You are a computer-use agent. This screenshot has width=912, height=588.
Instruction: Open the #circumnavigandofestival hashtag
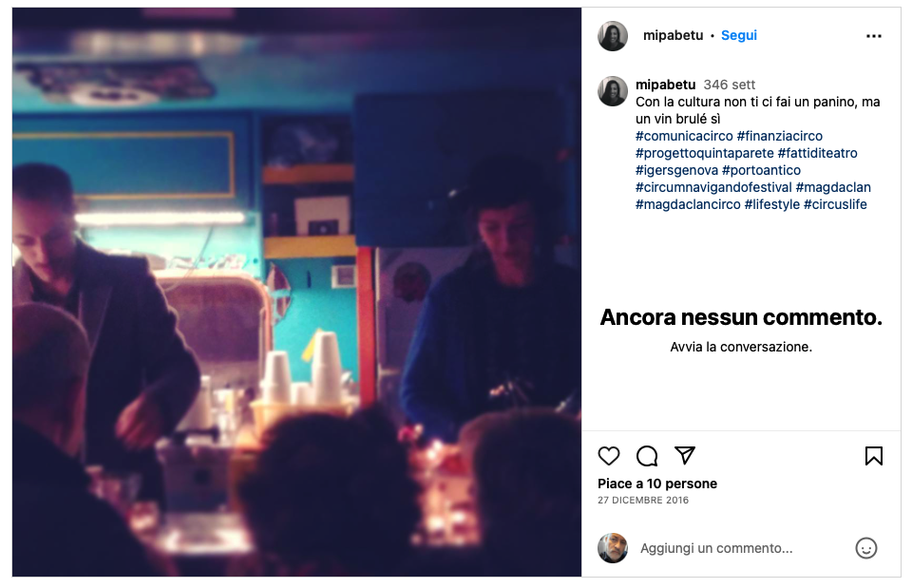point(713,187)
